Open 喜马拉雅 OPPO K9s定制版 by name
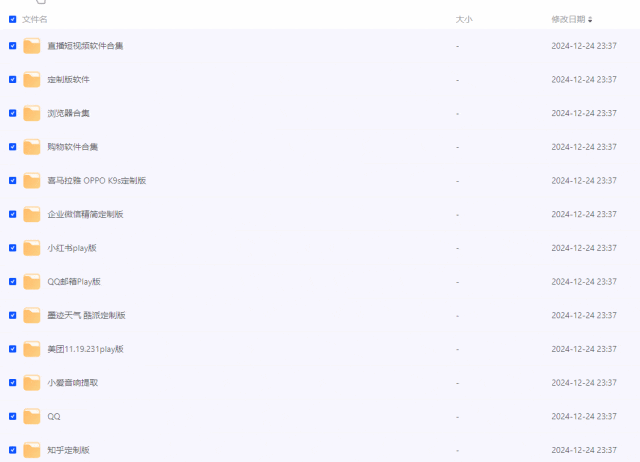 97,180
